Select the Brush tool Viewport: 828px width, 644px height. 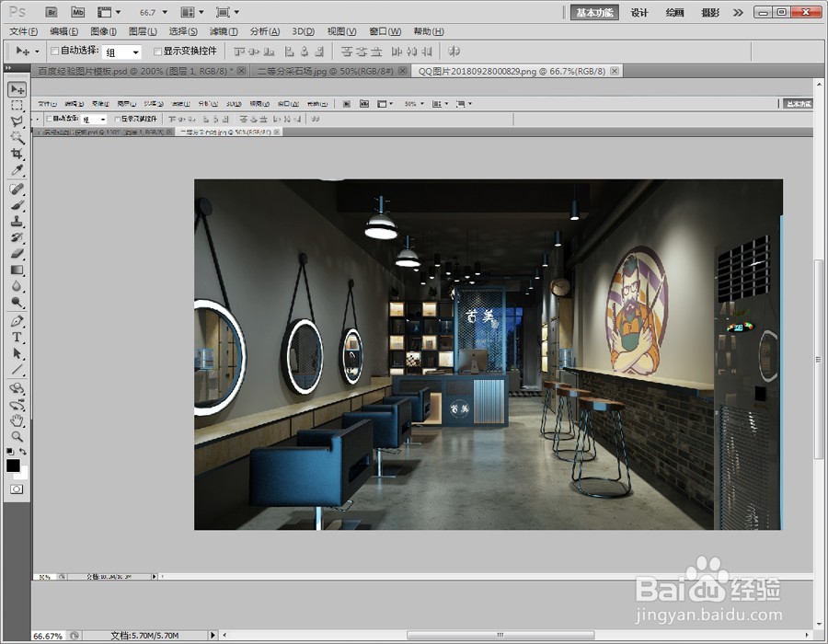pos(17,205)
